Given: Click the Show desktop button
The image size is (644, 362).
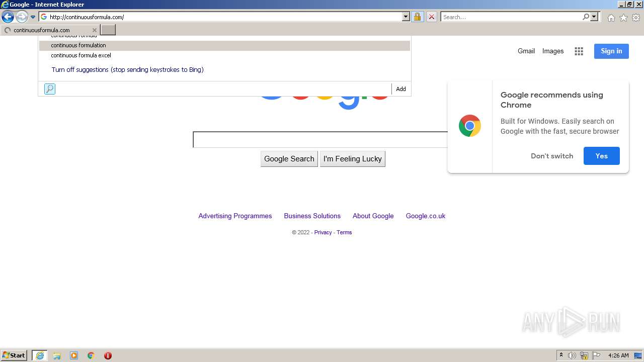Looking at the screenshot, I should pyautogui.click(x=639, y=355).
